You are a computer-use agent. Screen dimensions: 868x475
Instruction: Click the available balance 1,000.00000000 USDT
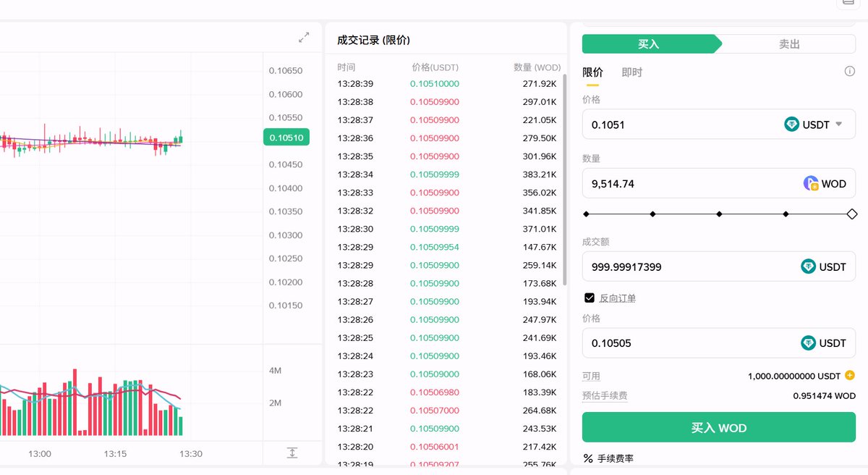[x=794, y=377]
